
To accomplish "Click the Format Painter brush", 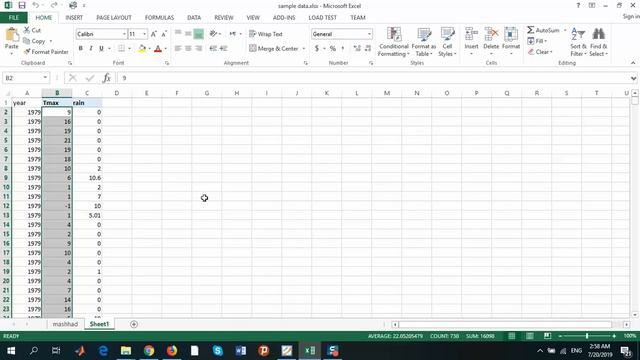I will 46,52.
